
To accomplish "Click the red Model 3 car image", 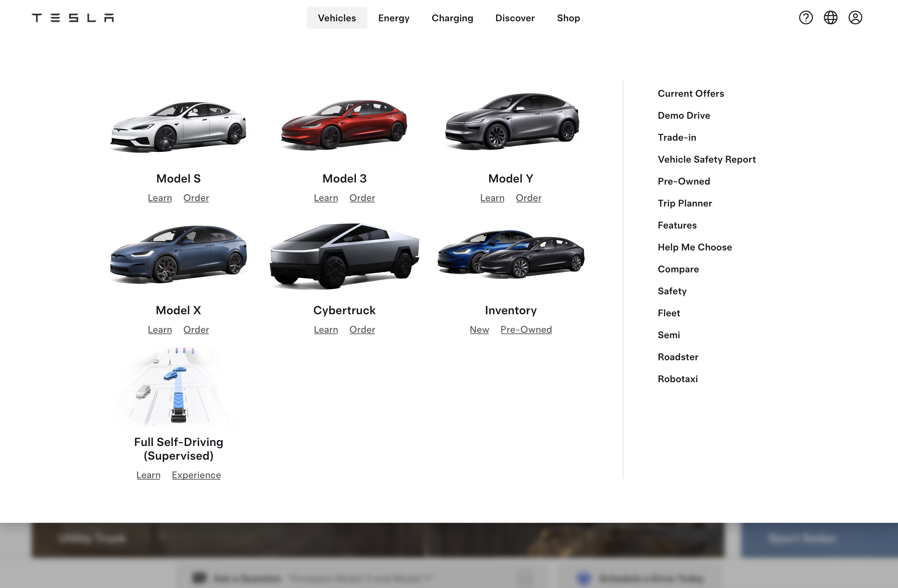I will (344, 125).
